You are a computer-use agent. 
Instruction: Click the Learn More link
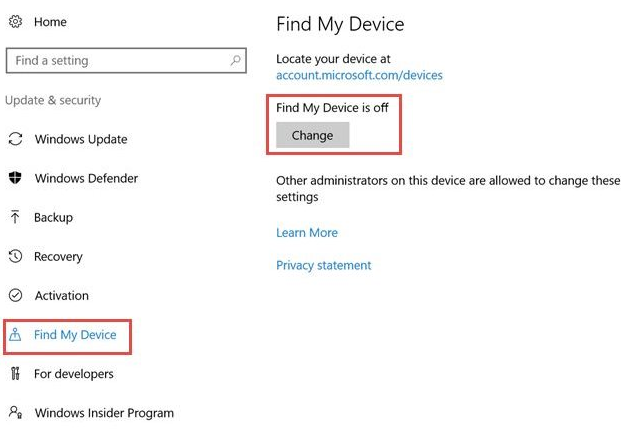pos(307,232)
